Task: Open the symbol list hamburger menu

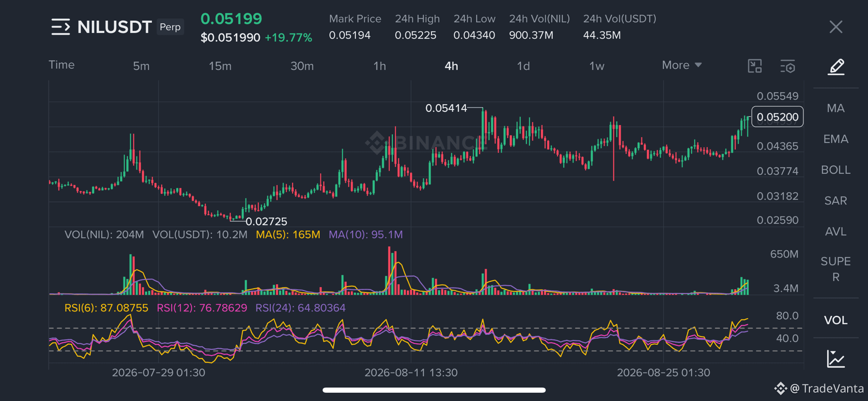Action: (61, 27)
